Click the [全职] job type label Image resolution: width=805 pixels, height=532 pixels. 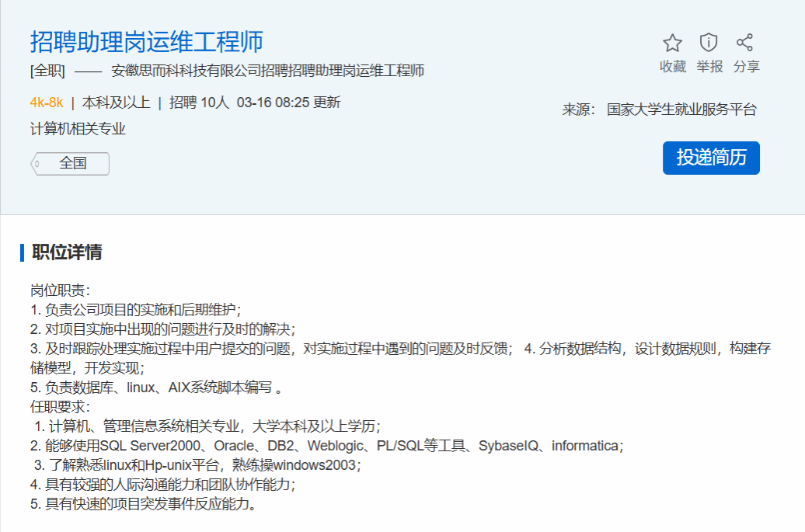47,71
